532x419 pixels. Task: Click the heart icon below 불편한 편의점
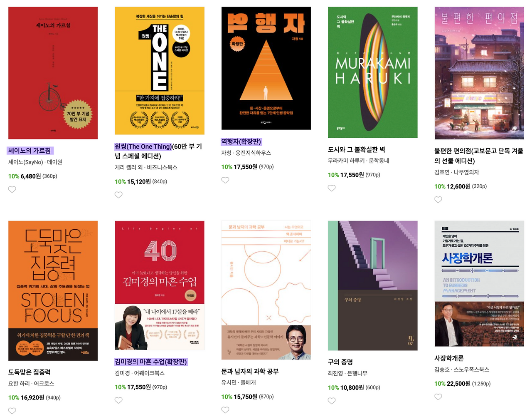pos(438,200)
